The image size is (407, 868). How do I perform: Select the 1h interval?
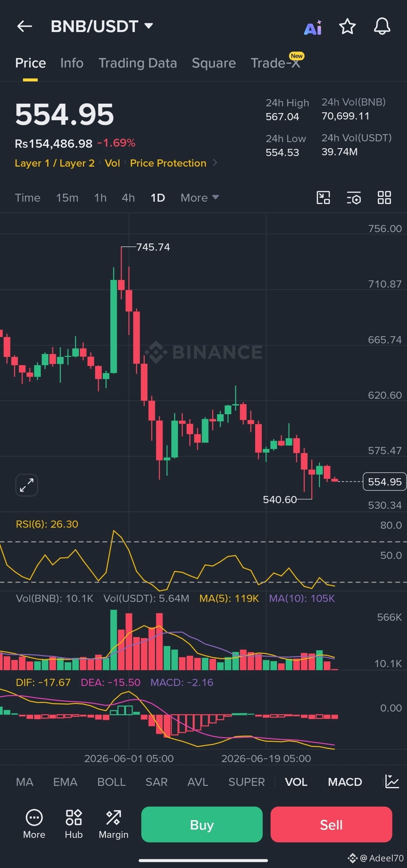100,197
